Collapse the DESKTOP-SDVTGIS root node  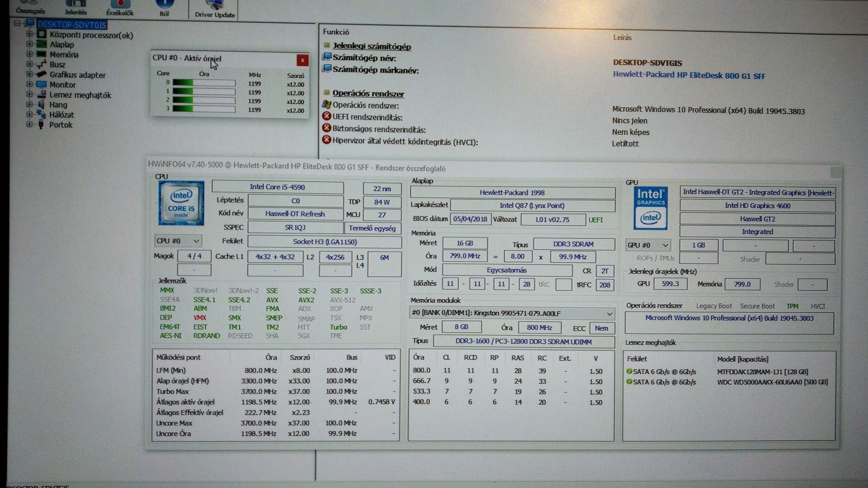[x=17, y=23]
